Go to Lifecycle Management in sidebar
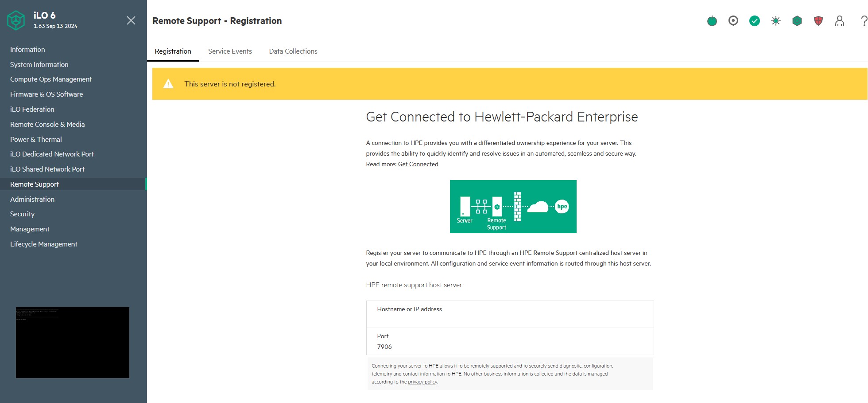 (44, 244)
